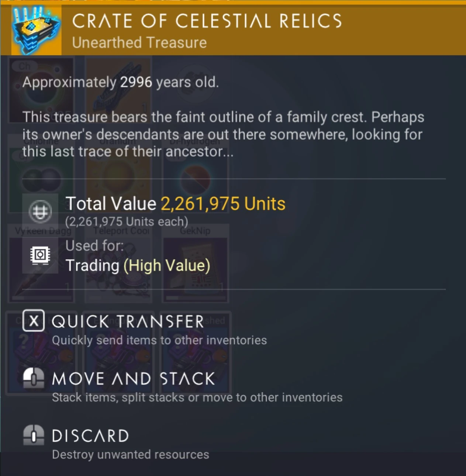Click the Units currency icon beside Total Value
Image resolution: width=466 pixels, height=476 pixels.
[40, 212]
